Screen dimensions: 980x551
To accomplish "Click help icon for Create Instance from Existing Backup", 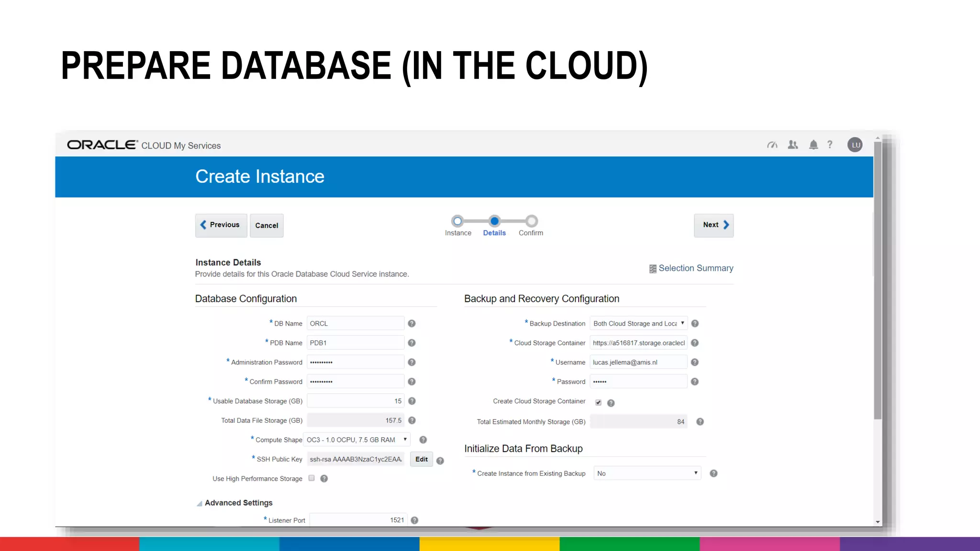I will click(713, 474).
